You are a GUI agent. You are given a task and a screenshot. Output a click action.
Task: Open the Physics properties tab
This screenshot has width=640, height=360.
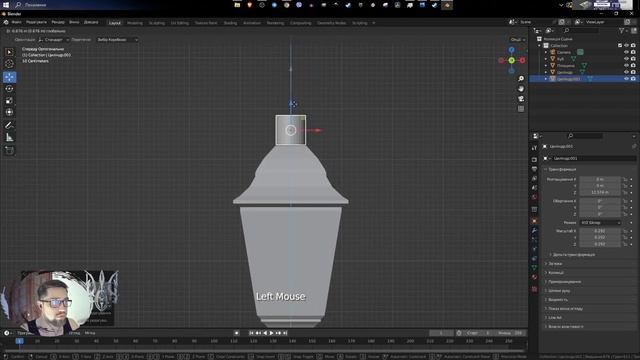coord(534,249)
